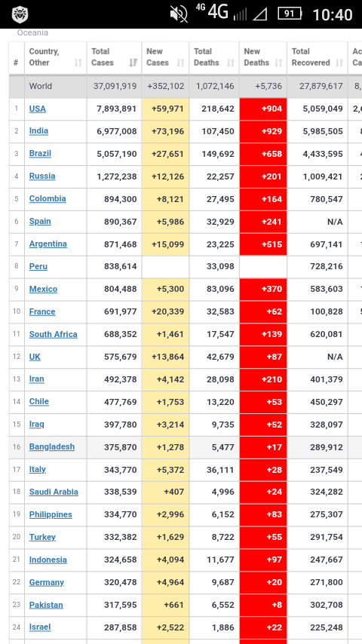362x644 pixels.
Task: Open the South Africa link
Action: (53, 334)
